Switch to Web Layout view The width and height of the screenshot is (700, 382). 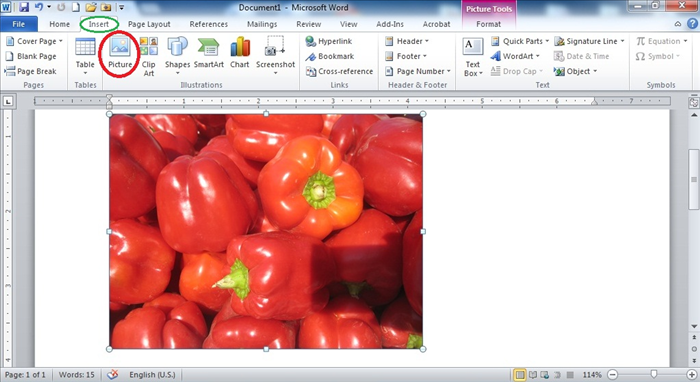coord(545,375)
